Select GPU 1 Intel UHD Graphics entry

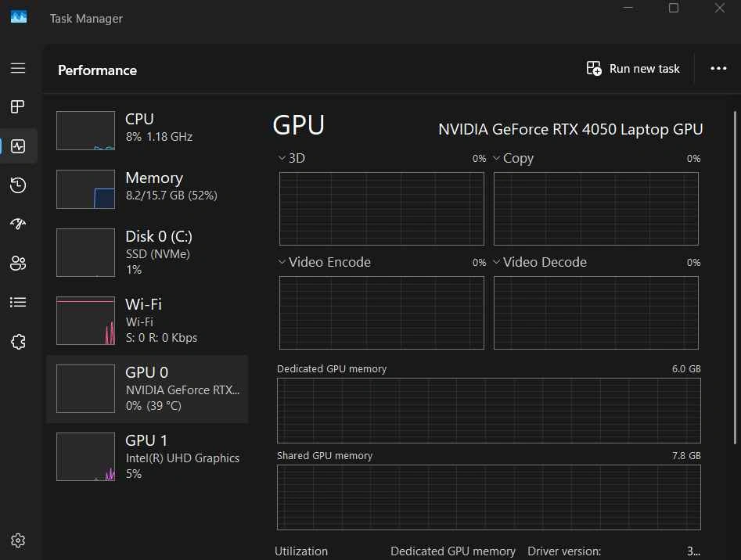(147, 457)
